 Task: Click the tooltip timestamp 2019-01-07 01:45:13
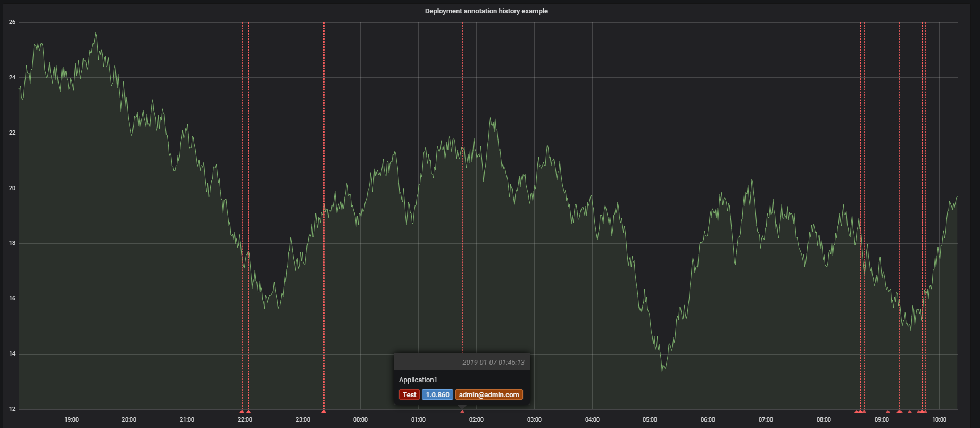point(493,363)
